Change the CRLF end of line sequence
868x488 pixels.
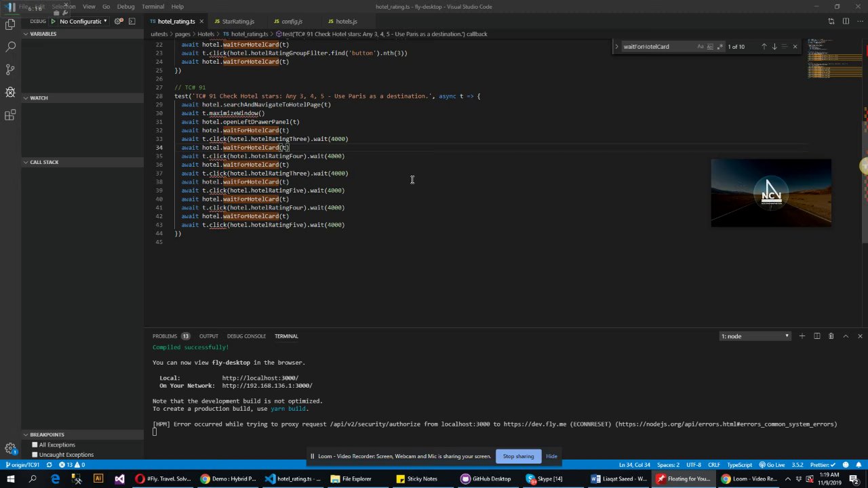click(713, 465)
